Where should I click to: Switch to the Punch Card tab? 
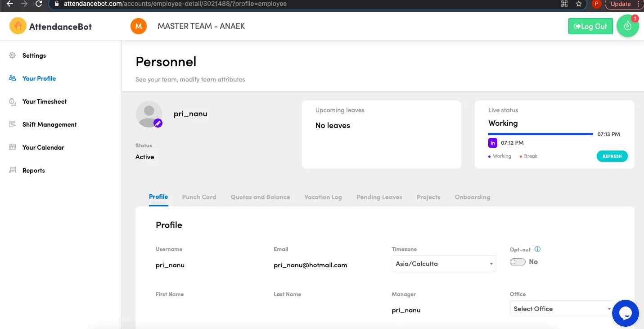199,197
